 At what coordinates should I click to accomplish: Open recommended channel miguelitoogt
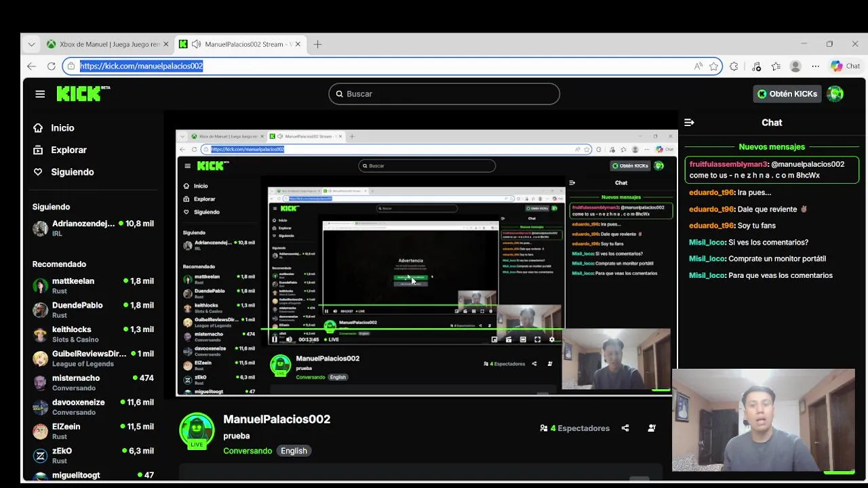(94, 476)
